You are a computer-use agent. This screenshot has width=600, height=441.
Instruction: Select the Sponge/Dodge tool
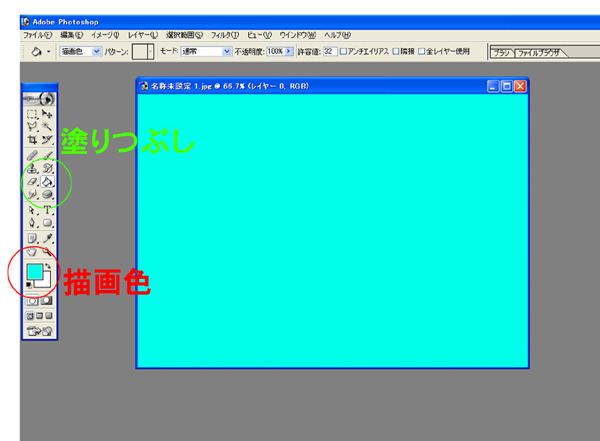click(x=47, y=194)
